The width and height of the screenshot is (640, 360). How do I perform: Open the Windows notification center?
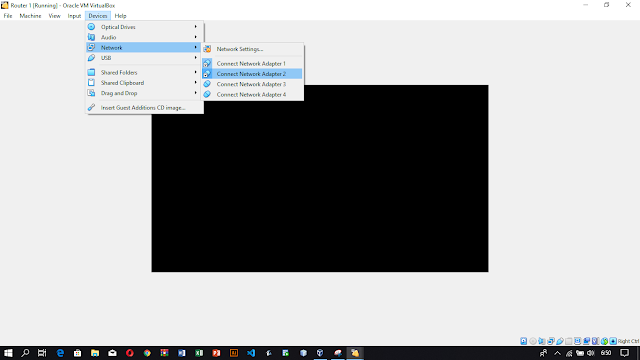click(624, 353)
